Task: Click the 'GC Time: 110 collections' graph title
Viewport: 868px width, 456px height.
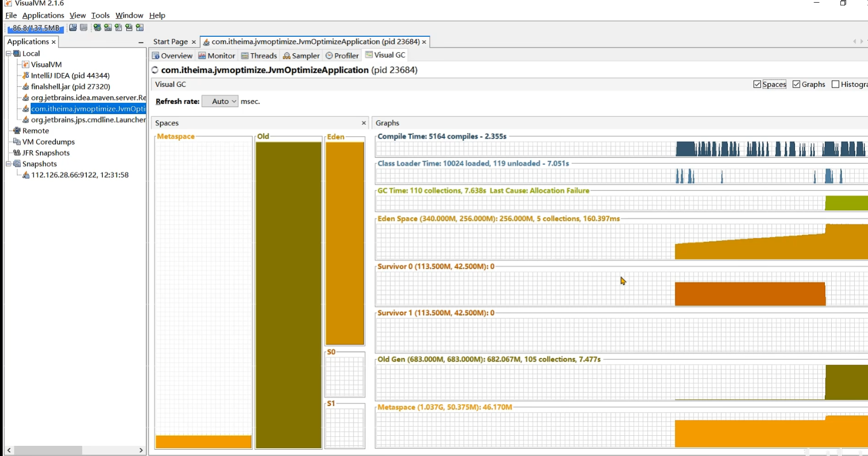Action: pyautogui.click(x=484, y=190)
